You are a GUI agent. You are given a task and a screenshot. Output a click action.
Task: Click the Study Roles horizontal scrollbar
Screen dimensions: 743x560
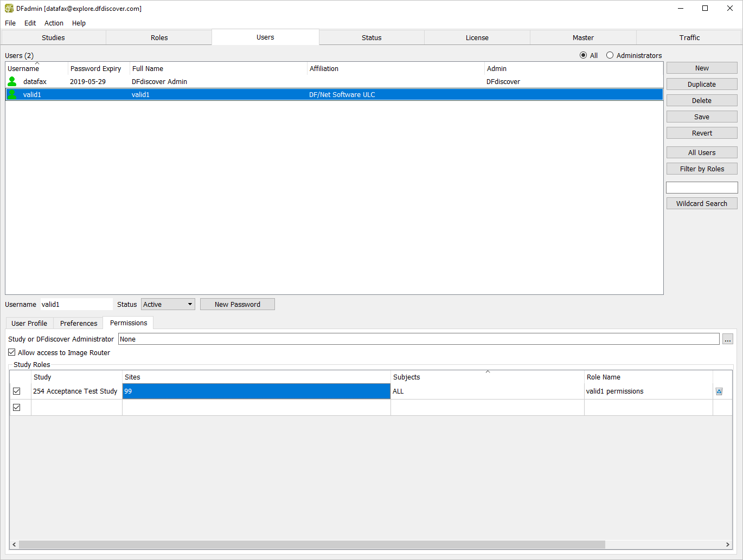312,544
